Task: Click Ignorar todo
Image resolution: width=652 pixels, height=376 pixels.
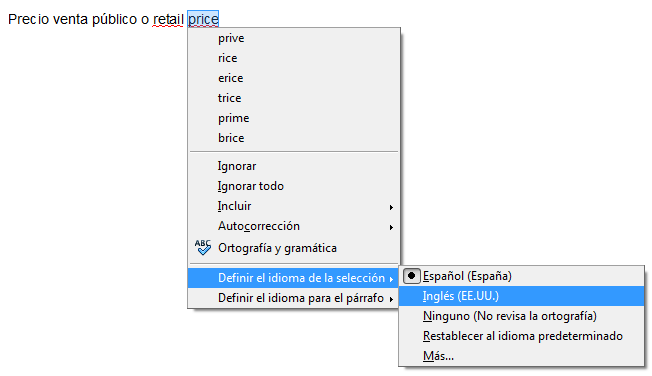Action: [294, 186]
